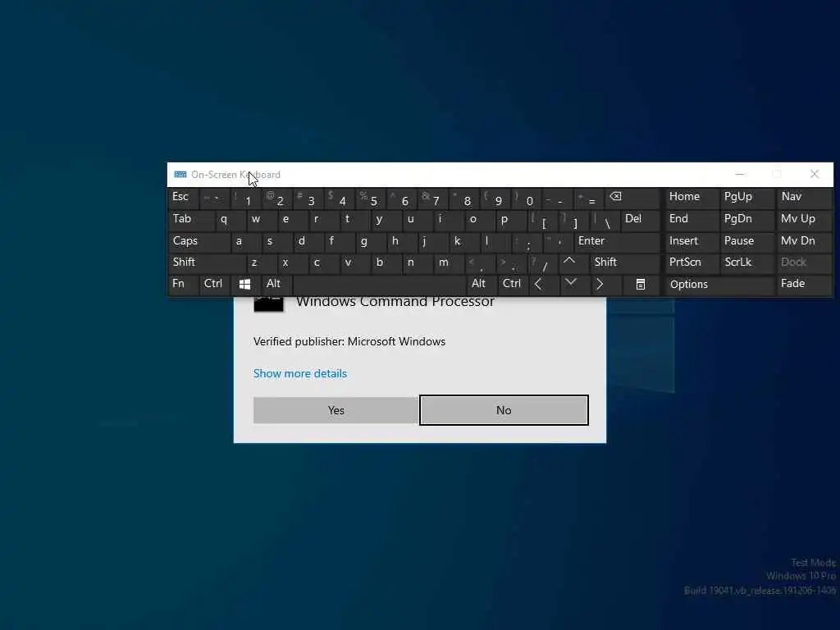Click the q key
This screenshot has height=630, width=840.
pyautogui.click(x=231, y=220)
